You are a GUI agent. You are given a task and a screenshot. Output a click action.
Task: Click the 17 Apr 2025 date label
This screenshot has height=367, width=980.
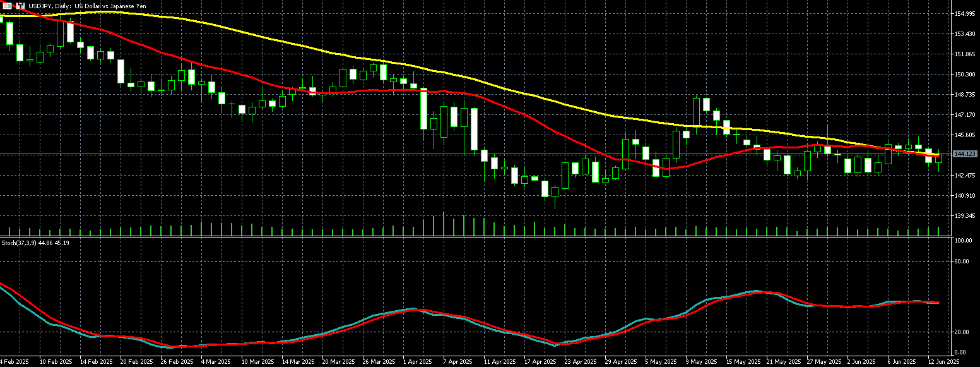click(540, 363)
